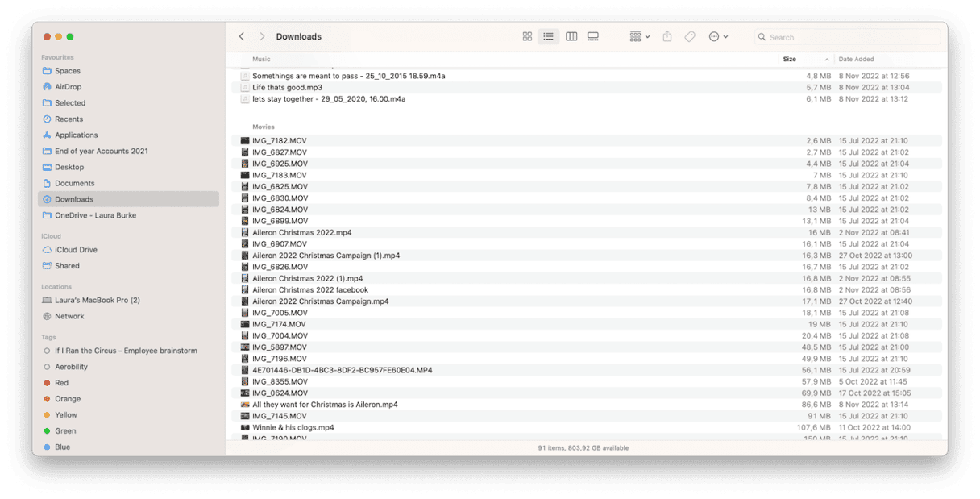
Task: Open the grouping options dropdown
Action: [638, 36]
